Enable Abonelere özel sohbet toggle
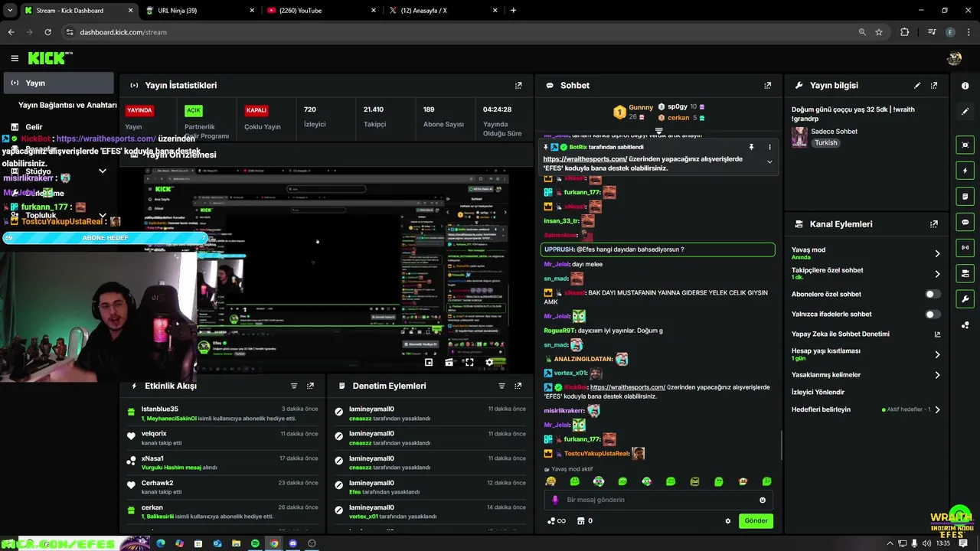 [x=933, y=294]
